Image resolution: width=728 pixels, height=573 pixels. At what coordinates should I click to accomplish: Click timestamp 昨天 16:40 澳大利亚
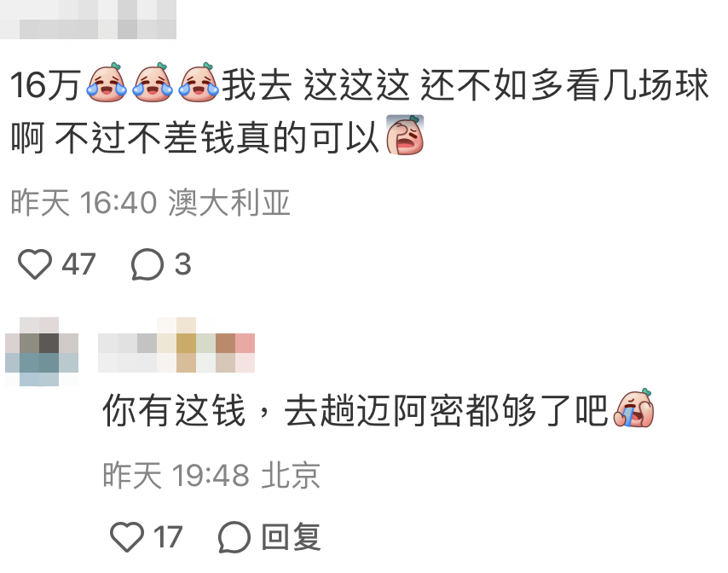(x=150, y=202)
